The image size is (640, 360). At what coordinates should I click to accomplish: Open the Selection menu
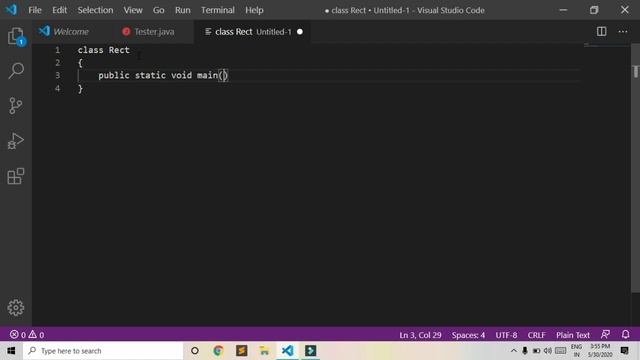(x=95, y=10)
